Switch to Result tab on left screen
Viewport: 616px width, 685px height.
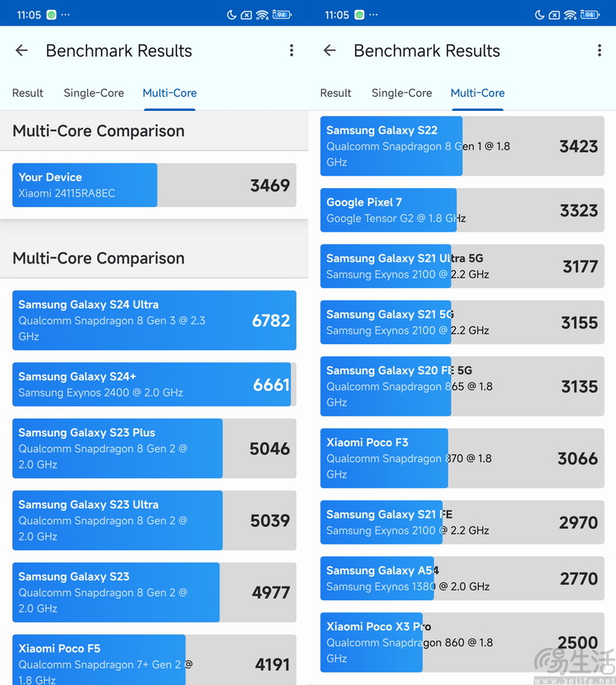coord(28,93)
